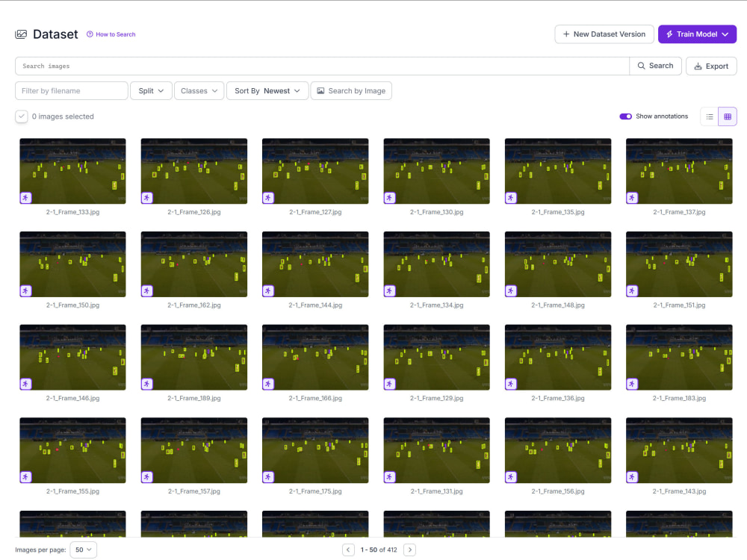Click the Dataset image icon beside the title
Screen dimensions: 747x560
(x=21, y=34)
